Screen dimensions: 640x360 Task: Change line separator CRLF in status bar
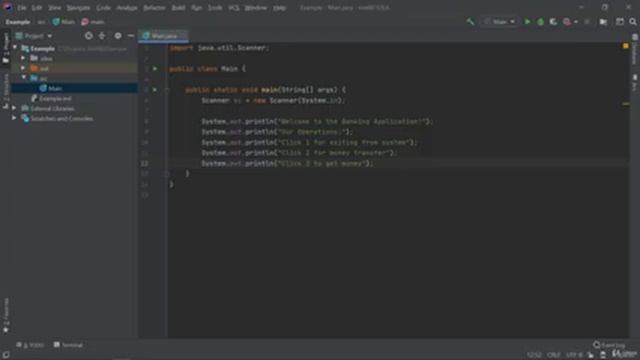coord(553,355)
